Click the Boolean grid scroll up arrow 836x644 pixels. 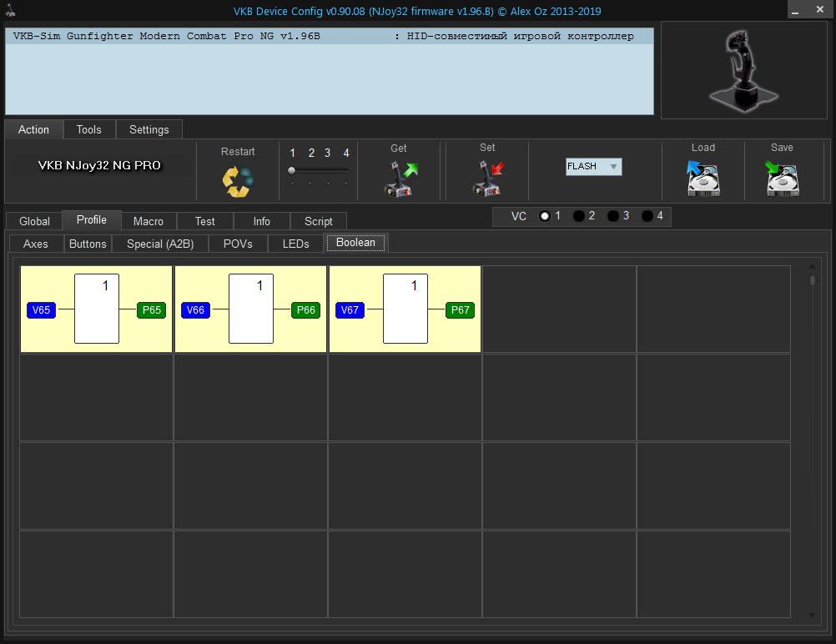coord(812,266)
